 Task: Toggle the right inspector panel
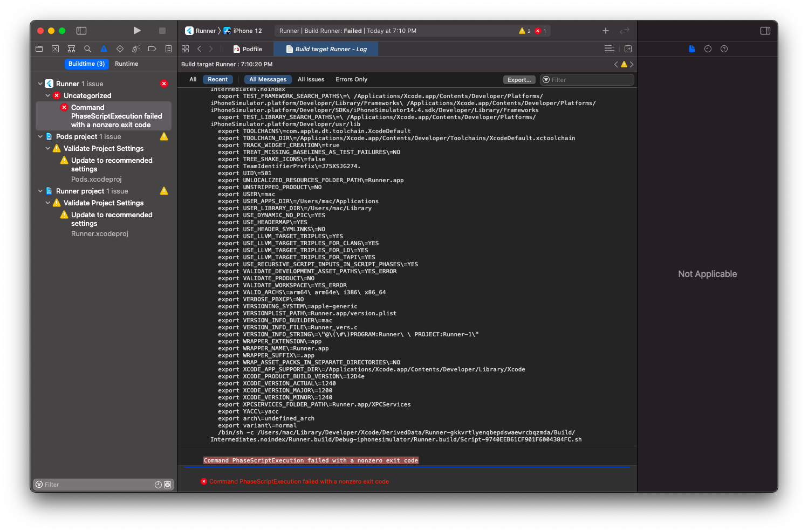point(765,31)
